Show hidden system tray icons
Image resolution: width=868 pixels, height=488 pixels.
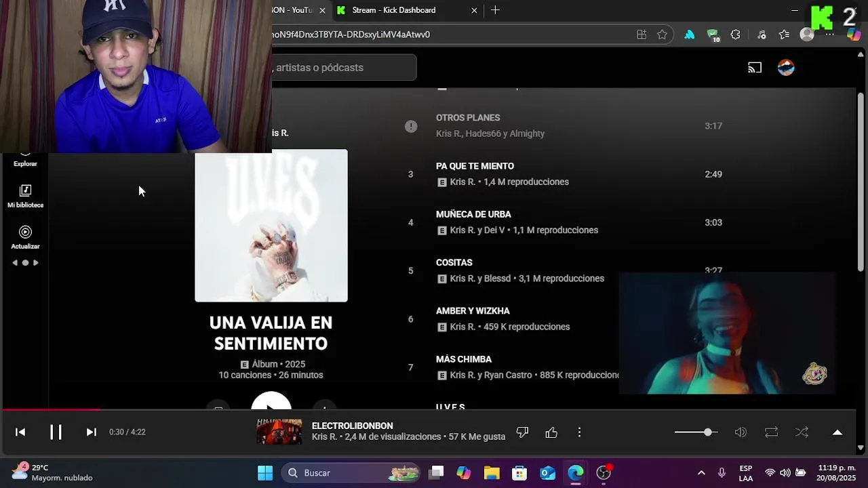(x=701, y=473)
